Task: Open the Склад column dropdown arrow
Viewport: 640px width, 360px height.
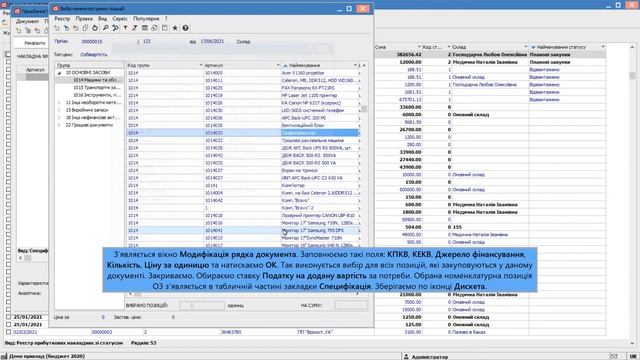Action: click(x=526, y=47)
